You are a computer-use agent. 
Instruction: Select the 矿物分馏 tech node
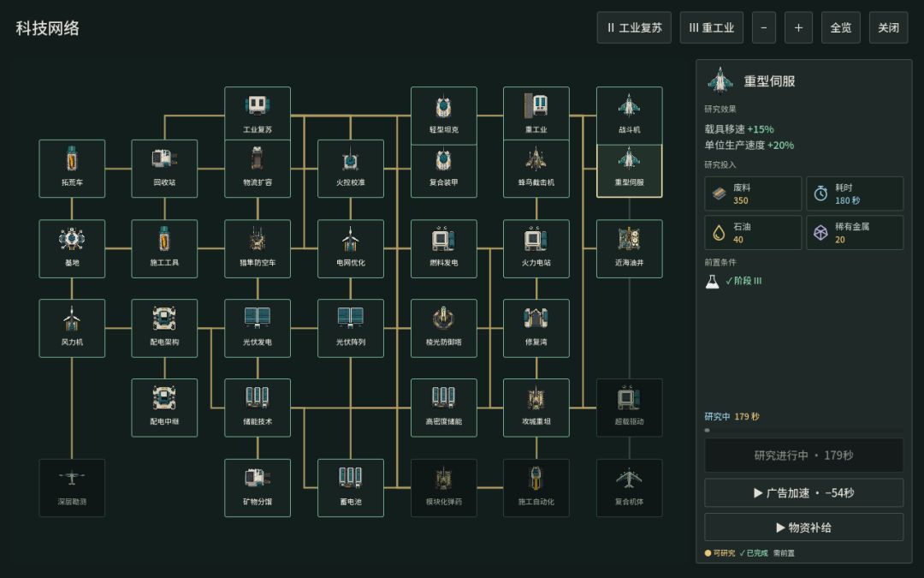(258, 488)
